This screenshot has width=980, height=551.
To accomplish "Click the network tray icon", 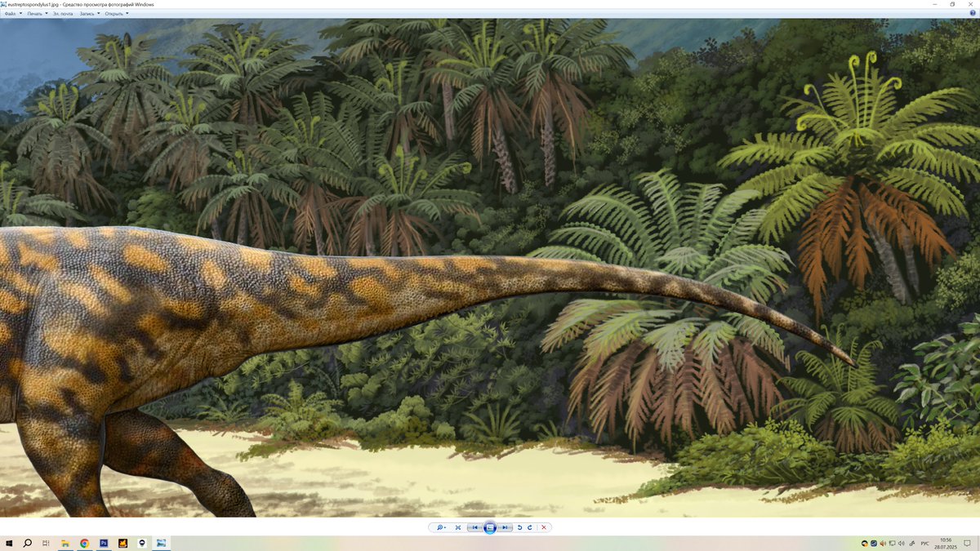I will (893, 544).
